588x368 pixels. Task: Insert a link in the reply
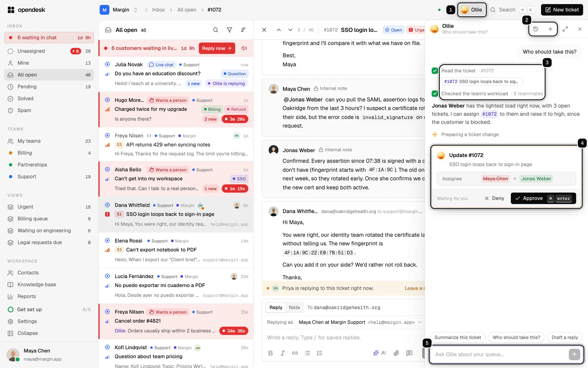click(295, 353)
